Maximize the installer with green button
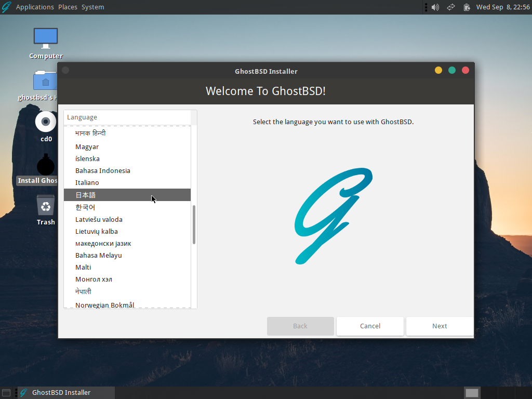 click(452, 70)
